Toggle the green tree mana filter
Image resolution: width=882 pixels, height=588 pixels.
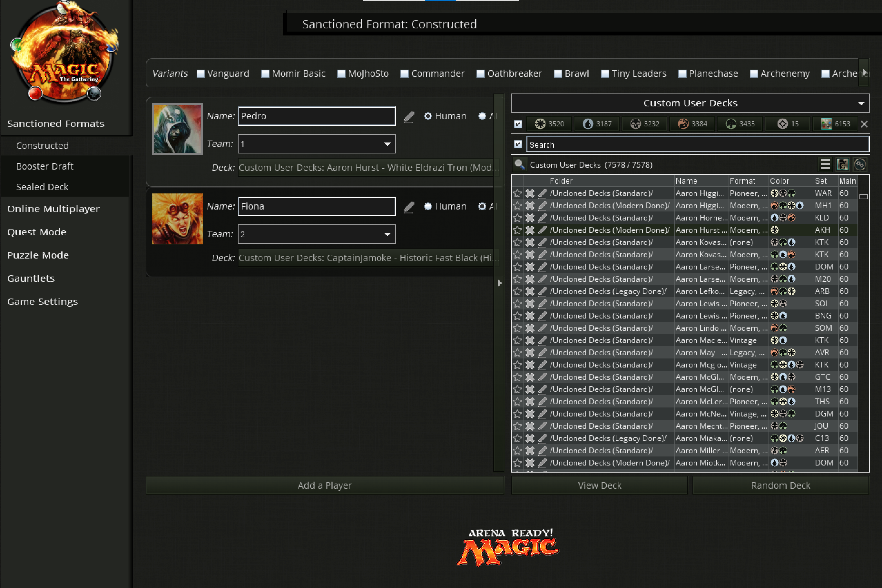(740, 124)
